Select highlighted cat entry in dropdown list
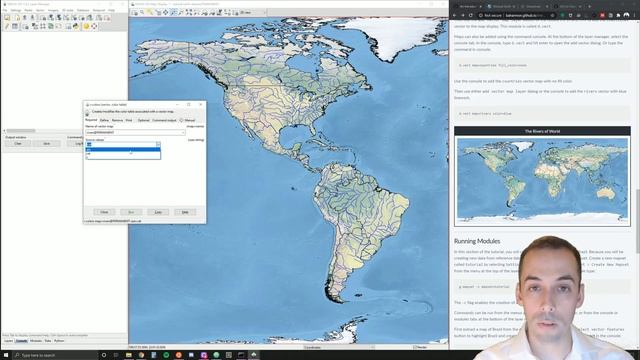640x360 pixels. (x=123, y=149)
